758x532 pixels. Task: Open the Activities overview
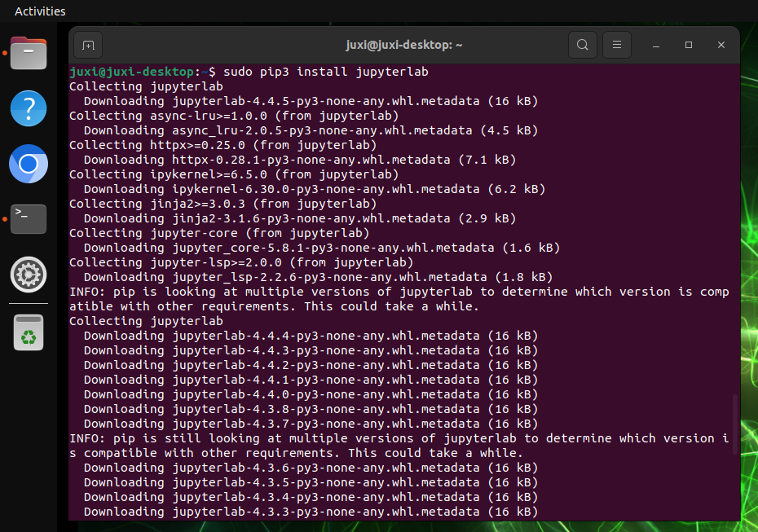click(x=40, y=11)
